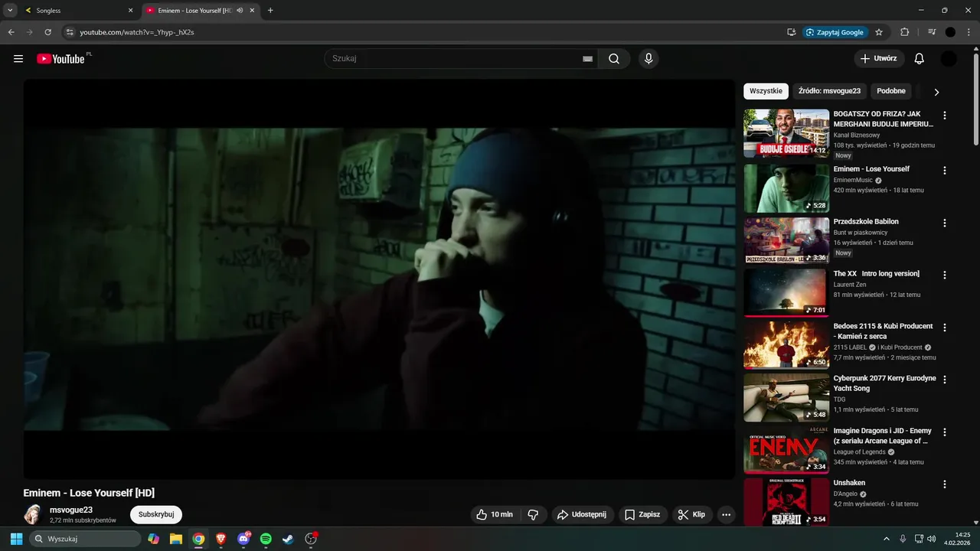Open options for Unshaken video
Viewport: 980px width, 551px height.
tap(945, 484)
